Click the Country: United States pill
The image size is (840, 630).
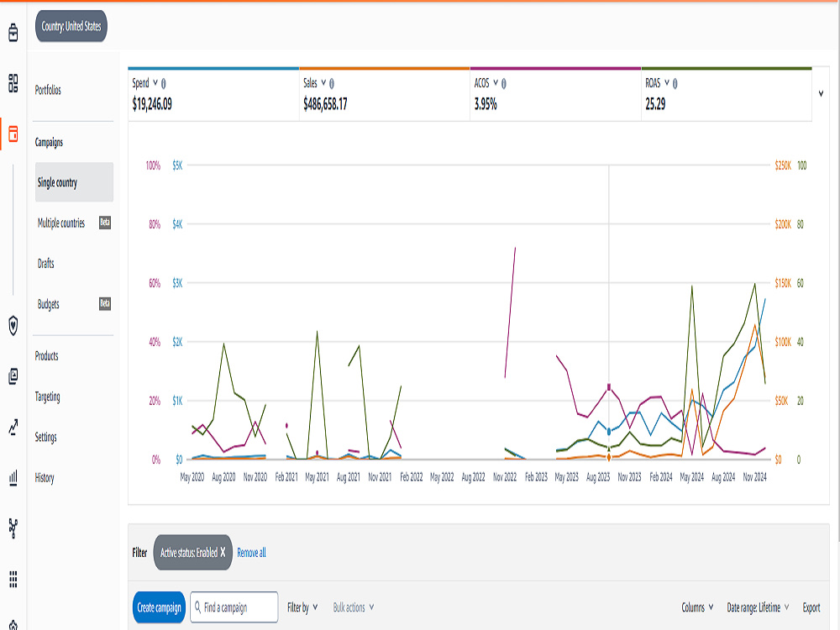point(71,26)
